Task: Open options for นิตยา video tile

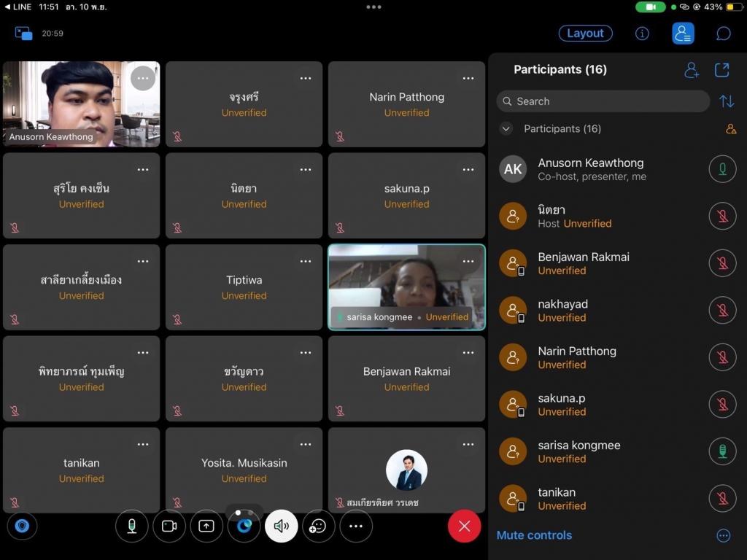Action: click(306, 169)
